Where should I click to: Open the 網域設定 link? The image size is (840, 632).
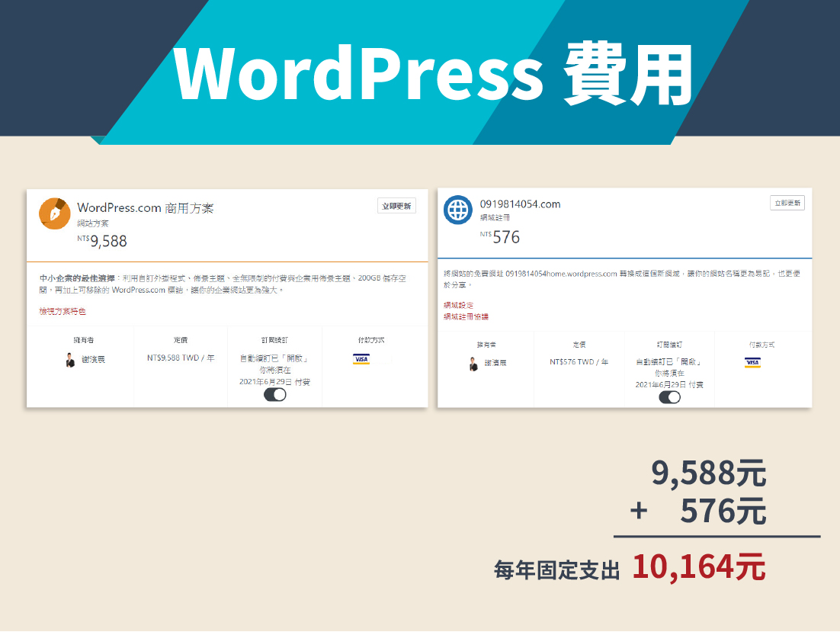point(459,305)
